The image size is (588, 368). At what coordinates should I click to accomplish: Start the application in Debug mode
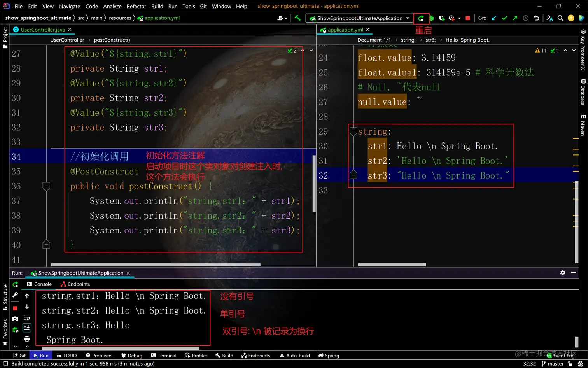point(431,18)
